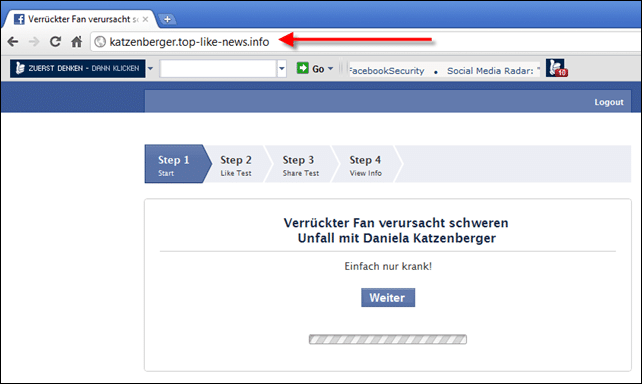Open the Social Media Radar ticker link
642x384 pixels.
[490, 71]
